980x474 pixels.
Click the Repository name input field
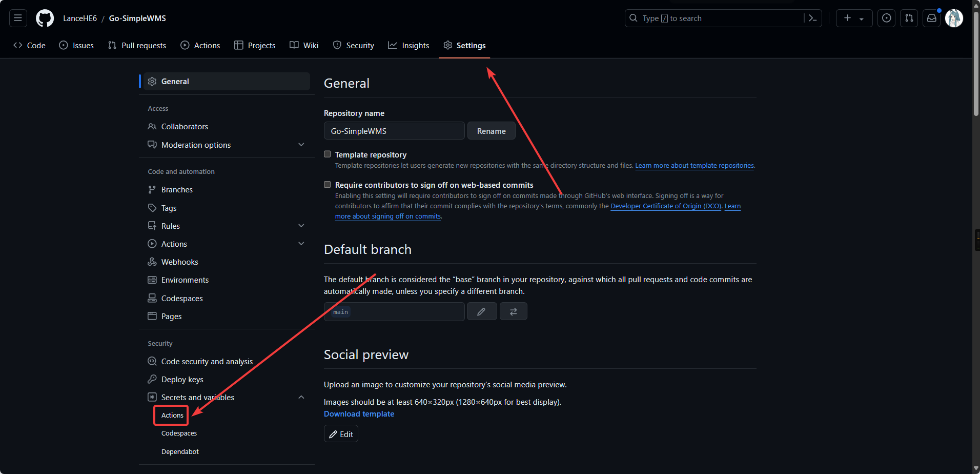tap(394, 131)
